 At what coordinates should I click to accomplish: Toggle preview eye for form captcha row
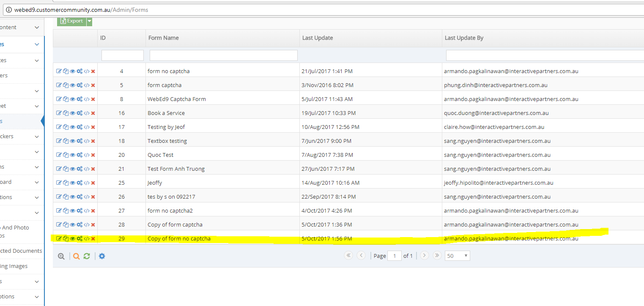coord(72,85)
